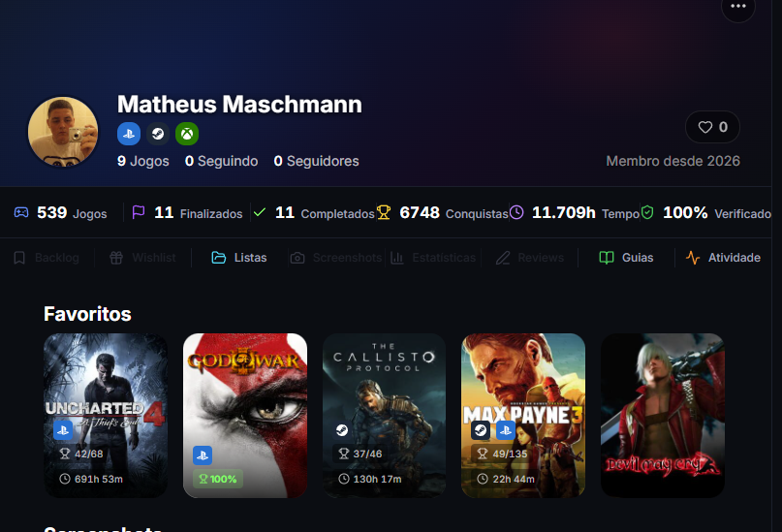Click the checkmark icon beside Completados
Screen dimensions: 782x532
coord(260,212)
